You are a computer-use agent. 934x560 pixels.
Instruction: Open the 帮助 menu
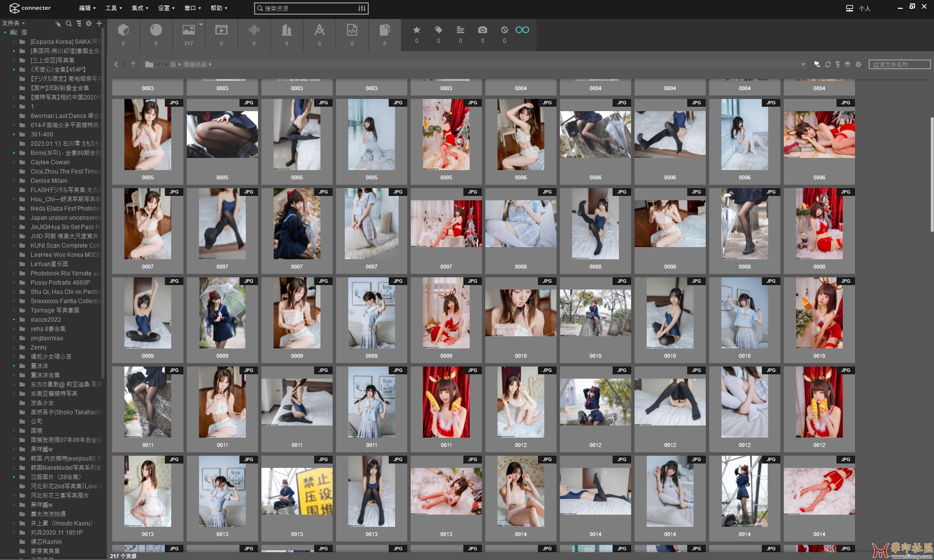[x=219, y=8]
